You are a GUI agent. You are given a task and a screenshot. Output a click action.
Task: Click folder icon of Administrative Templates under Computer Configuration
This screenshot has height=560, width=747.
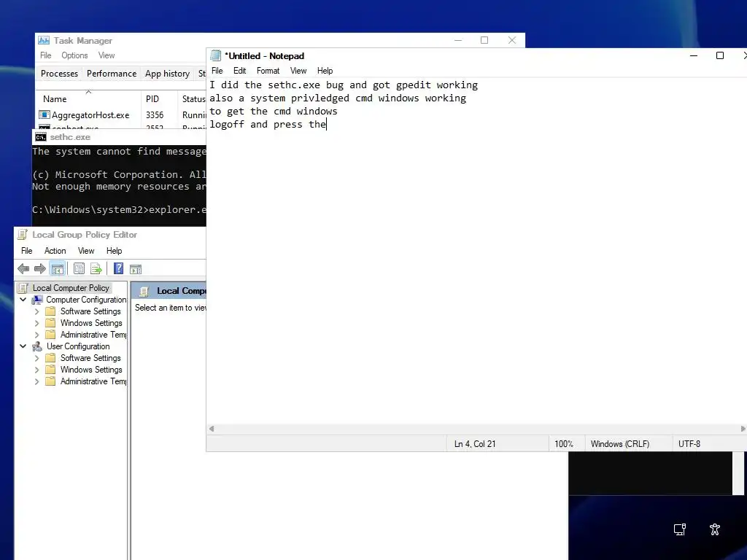tap(50, 335)
